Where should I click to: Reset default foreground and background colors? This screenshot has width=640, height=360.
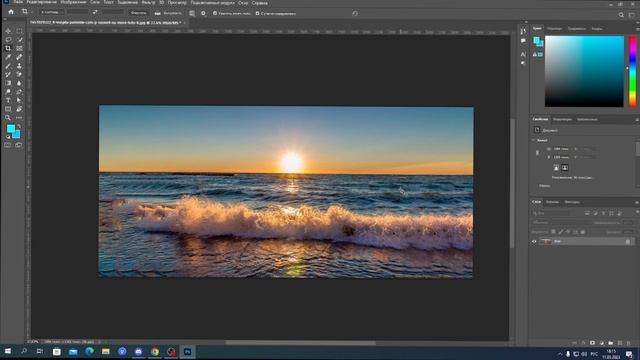coord(8,137)
